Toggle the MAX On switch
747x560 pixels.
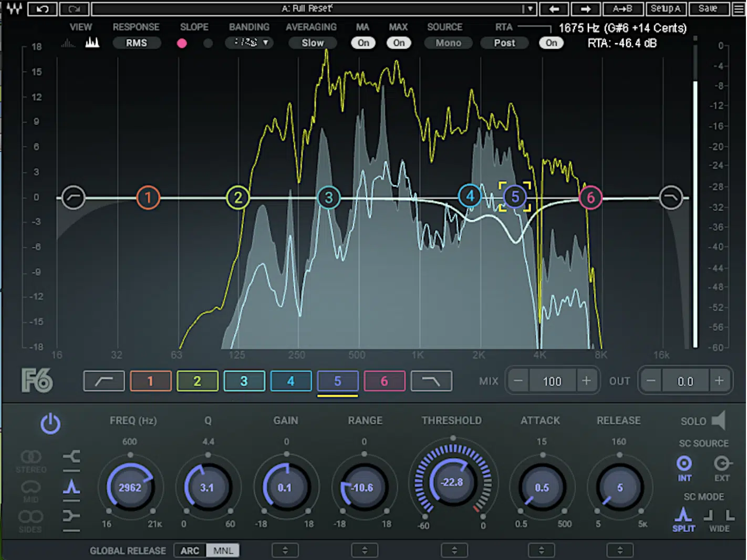[x=399, y=43]
